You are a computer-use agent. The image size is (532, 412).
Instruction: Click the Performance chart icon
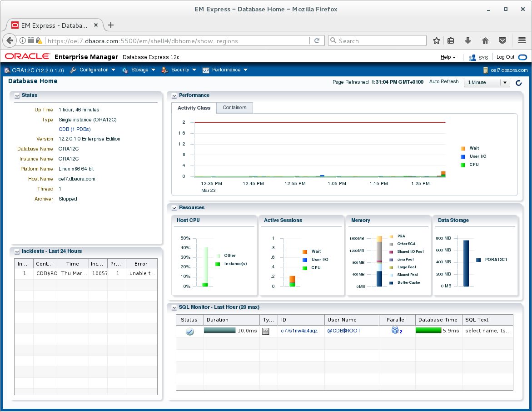[x=206, y=70]
